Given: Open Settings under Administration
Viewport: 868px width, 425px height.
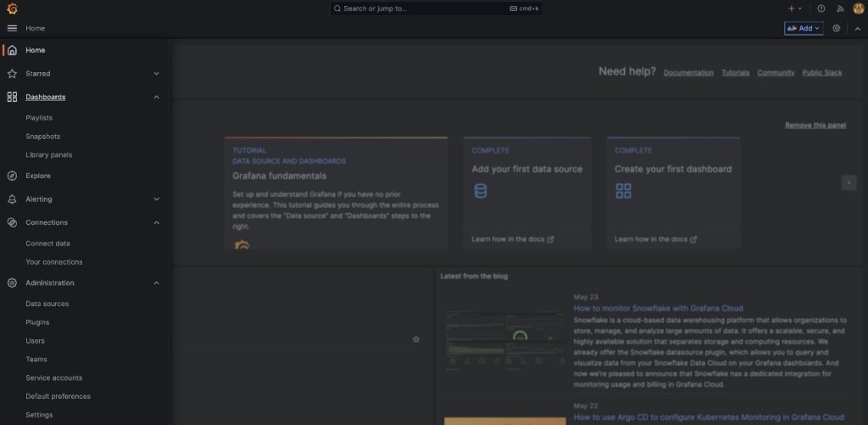Looking at the screenshot, I should tap(39, 415).
